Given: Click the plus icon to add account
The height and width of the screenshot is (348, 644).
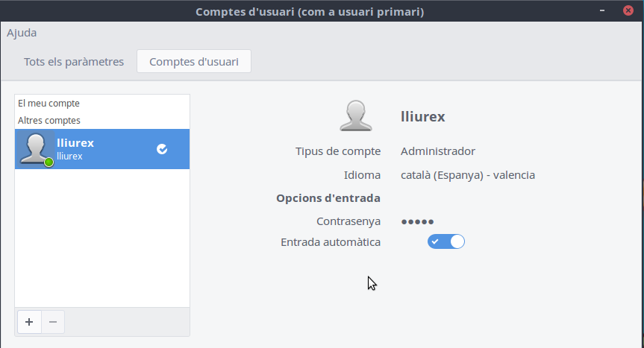Looking at the screenshot, I should pyautogui.click(x=29, y=322).
